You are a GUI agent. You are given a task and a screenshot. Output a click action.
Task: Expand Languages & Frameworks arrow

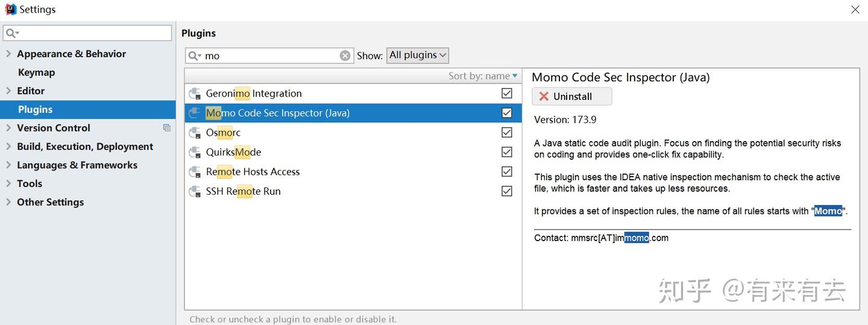click(8, 165)
